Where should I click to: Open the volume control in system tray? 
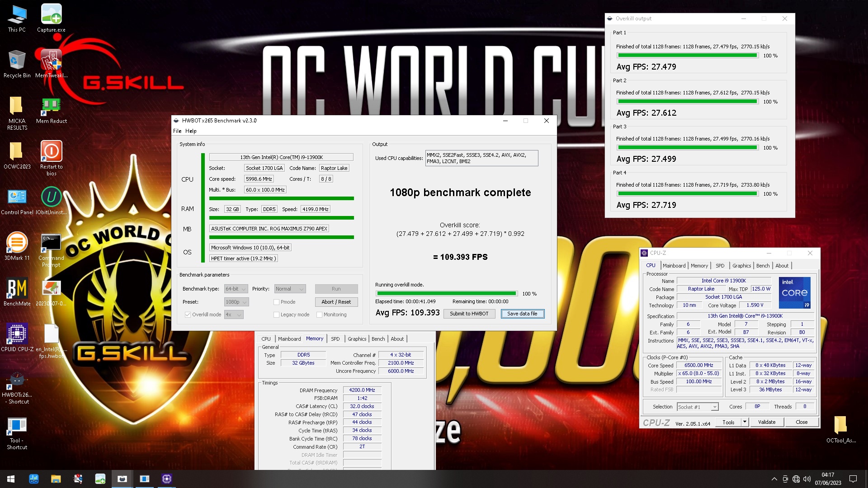tap(807, 479)
